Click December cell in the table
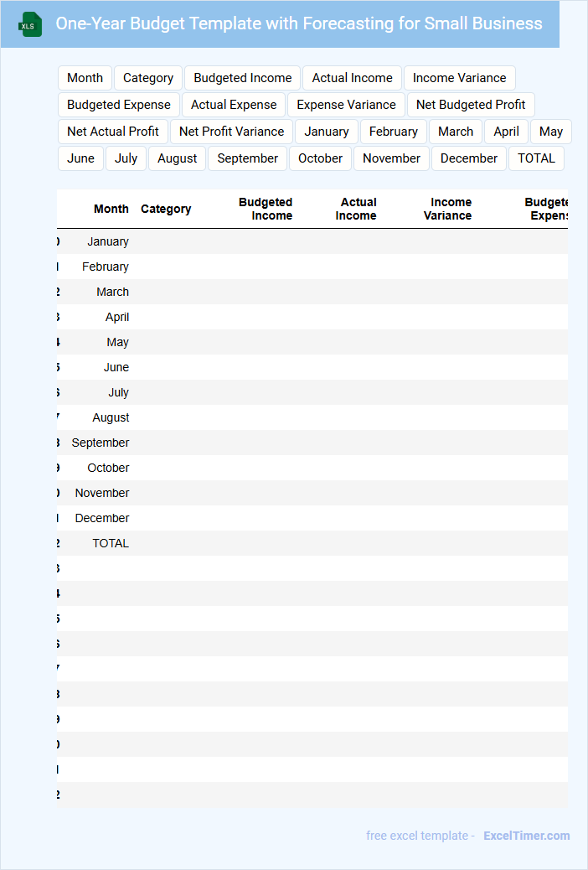Image resolution: width=588 pixels, height=870 pixels. pyautogui.click(x=102, y=518)
